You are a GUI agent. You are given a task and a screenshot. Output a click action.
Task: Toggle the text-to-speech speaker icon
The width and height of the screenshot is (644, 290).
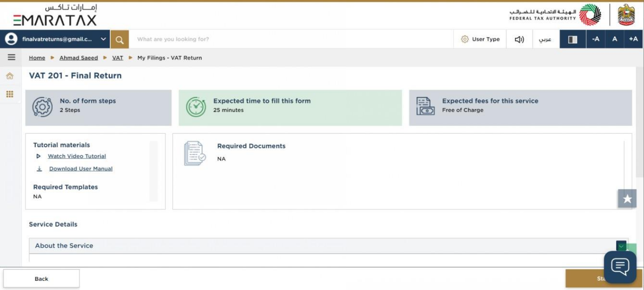pyautogui.click(x=520, y=39)
